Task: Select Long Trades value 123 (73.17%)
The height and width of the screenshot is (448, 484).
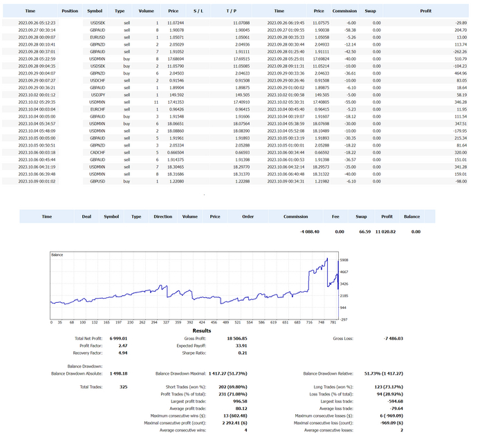Action: [389, 387]
